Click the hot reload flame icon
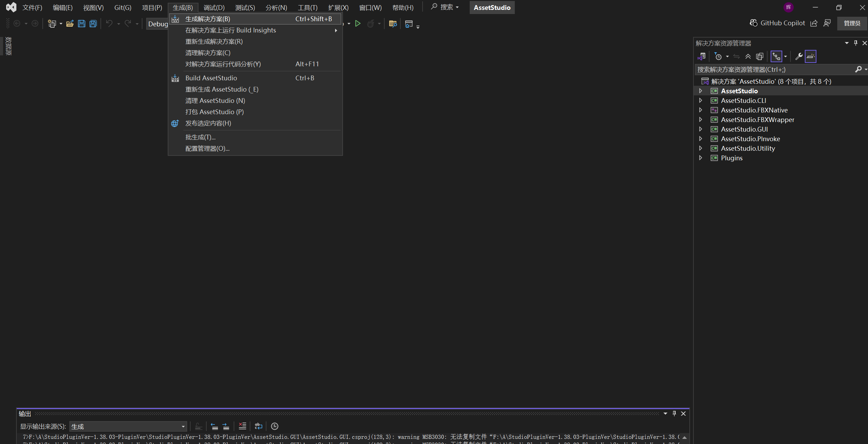Viewport: 868px width, 444px height. click(x=371, y=24)
